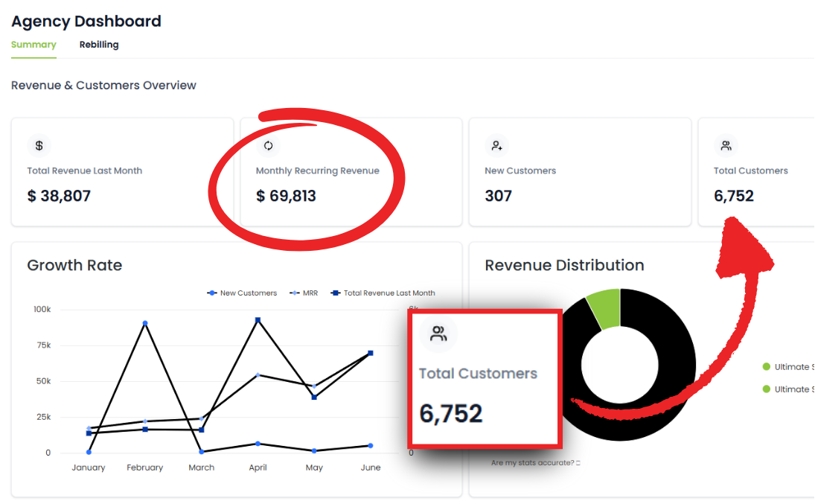Viewport: 815px width, 504px height.
Task: Toggle Total Revenue Last Month legend item
Action: (x=383, y=293)
